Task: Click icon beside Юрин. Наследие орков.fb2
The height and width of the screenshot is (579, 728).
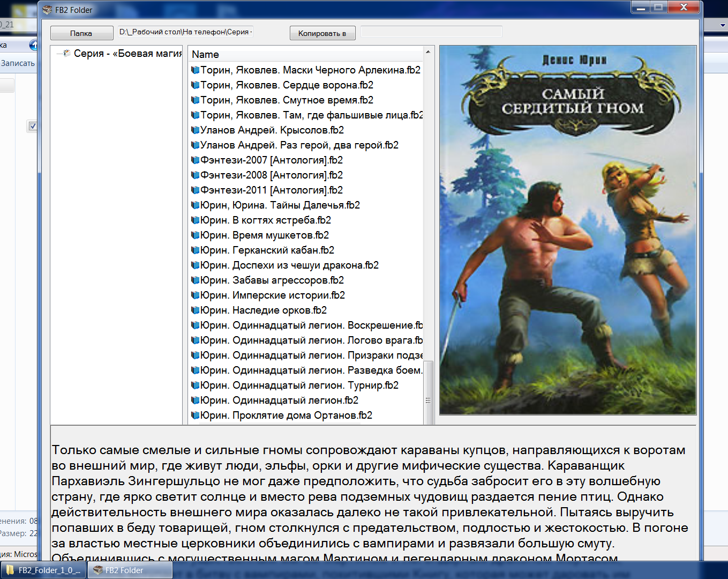Action: pos(196,310)
